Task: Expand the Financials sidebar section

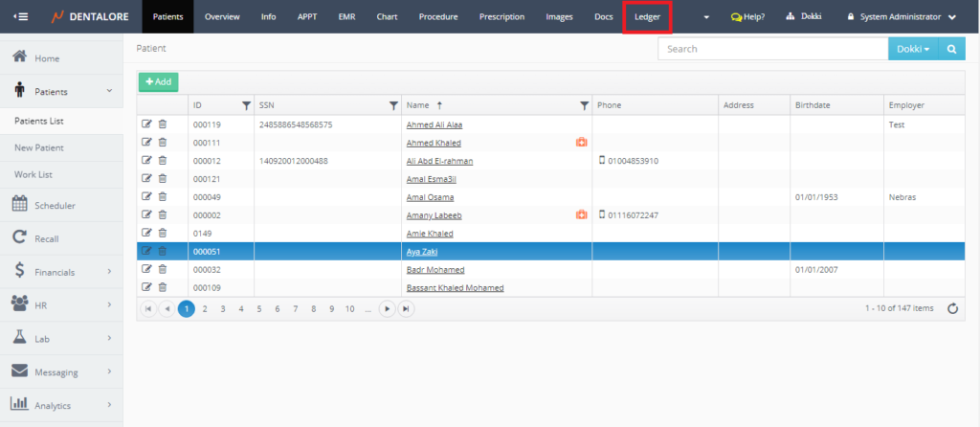Action: pyautogui.click(x=61, y=272)
